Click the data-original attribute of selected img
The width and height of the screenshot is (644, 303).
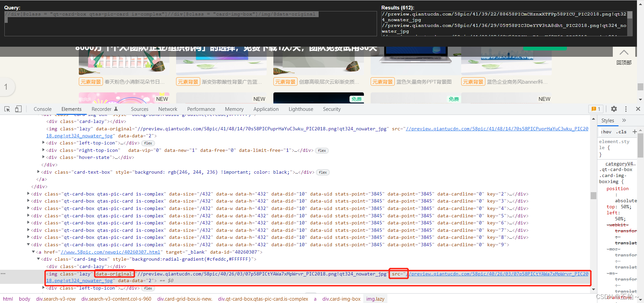pos(114,274)
